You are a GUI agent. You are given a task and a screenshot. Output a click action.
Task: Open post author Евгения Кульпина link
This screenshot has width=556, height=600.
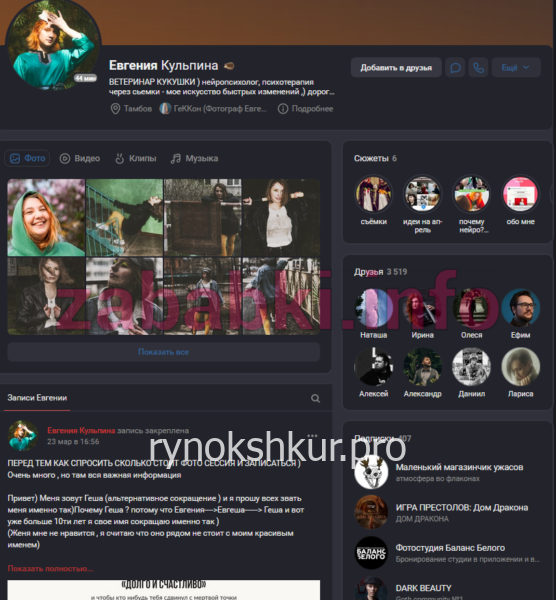coord(81,430)
